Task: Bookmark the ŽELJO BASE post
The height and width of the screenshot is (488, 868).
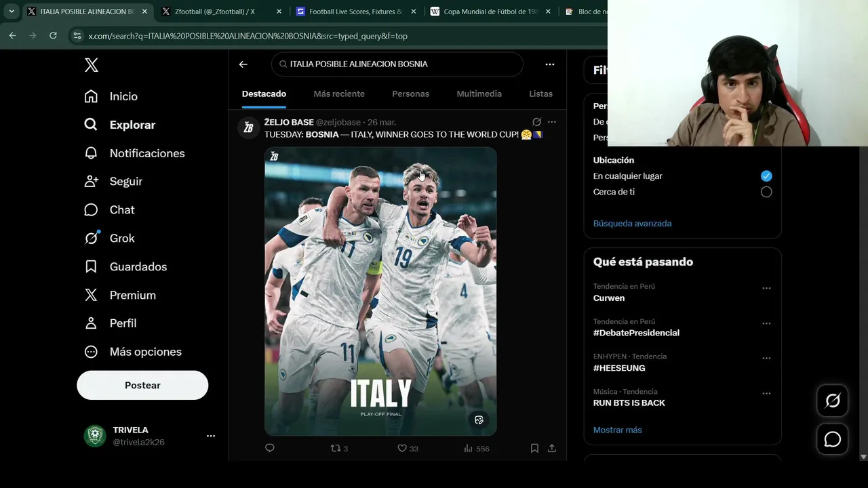Action: point(534,448)
